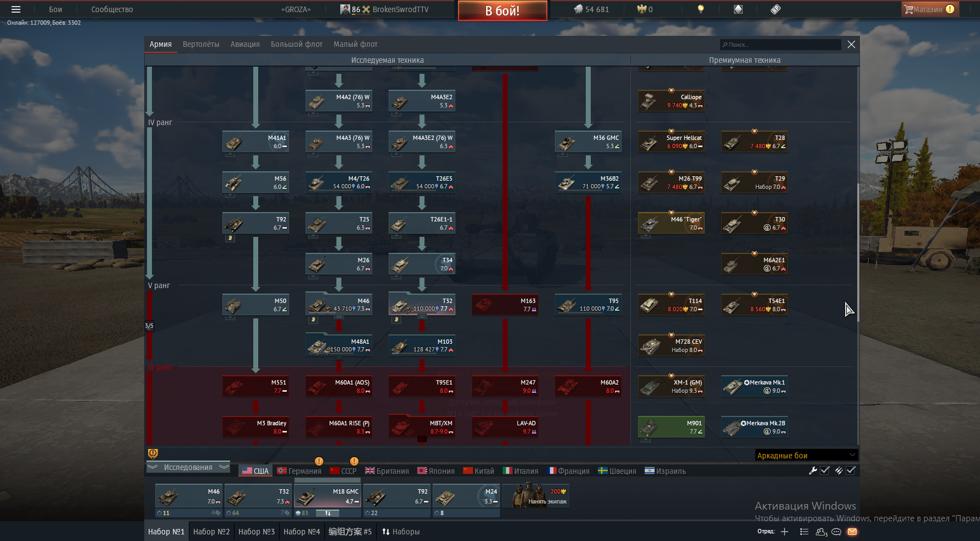
Task: Open the squad list icon
Action: [x=804, y=532]
